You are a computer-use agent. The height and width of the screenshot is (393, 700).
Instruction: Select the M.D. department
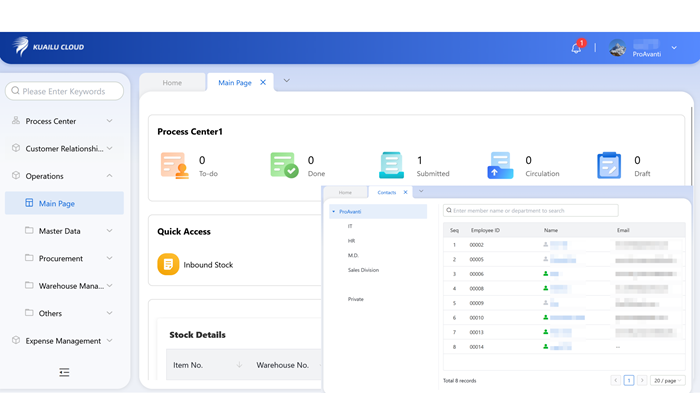point(353,255)
